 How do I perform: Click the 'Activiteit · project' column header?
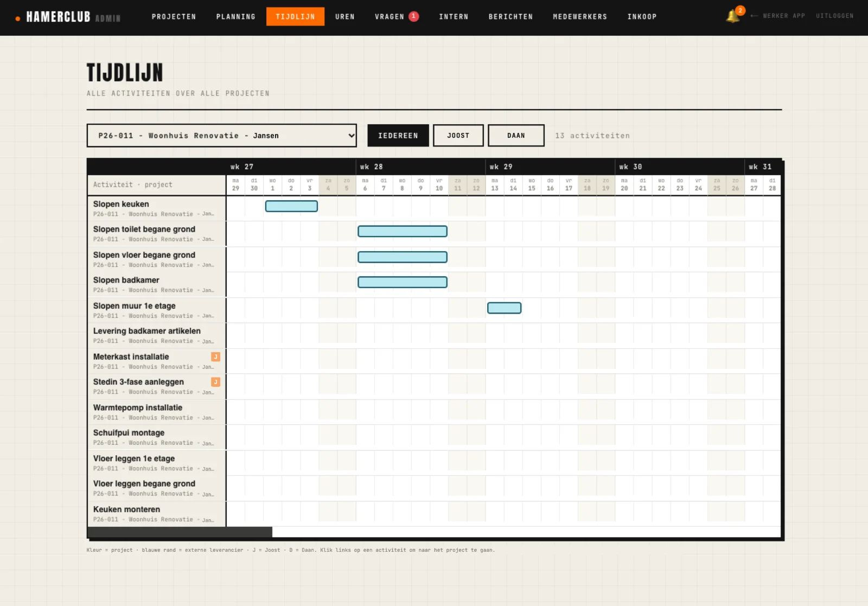156,184
